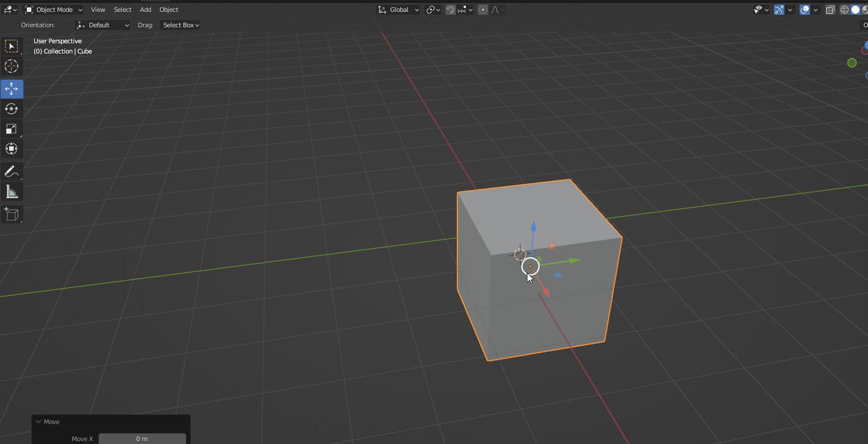Select the Tweak selection tool
Screen dimensions: 868x444
point(11,46)
